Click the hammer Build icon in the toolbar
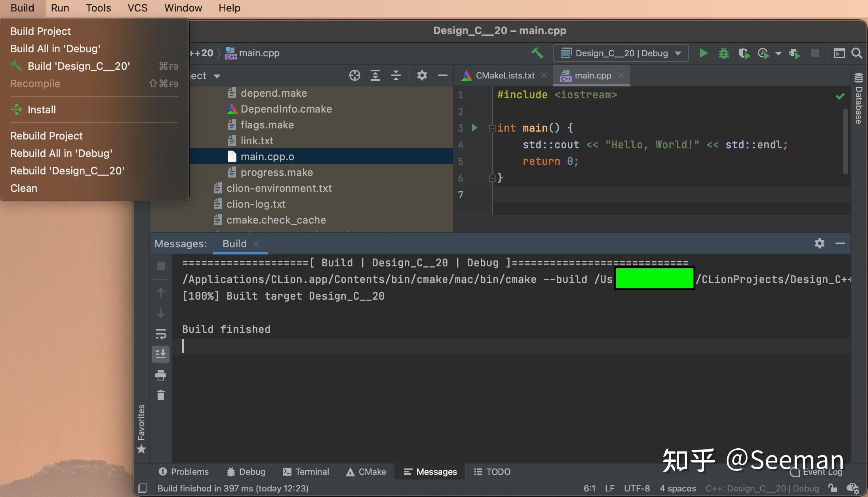Viewport: 868px width, 497px height. pyautogui.click(x=537, y=53)
